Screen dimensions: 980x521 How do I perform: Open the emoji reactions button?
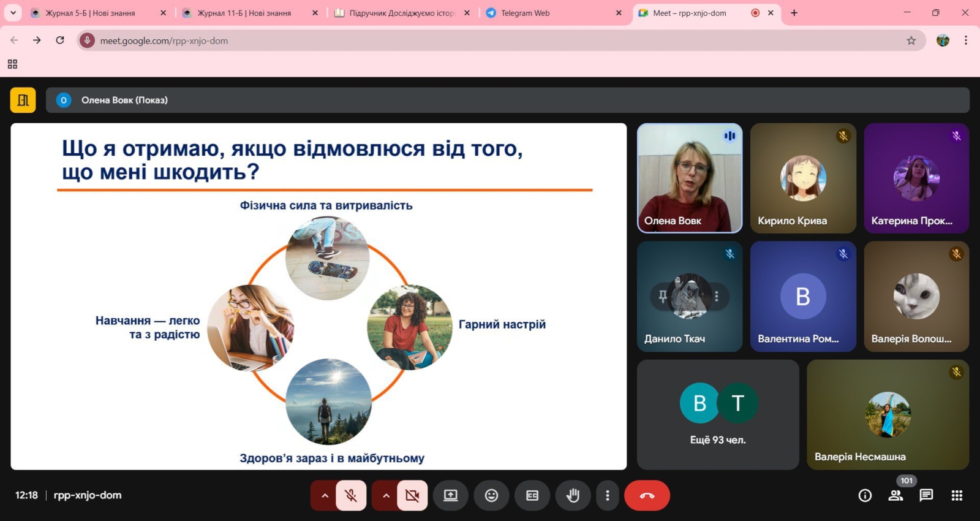(491, 495)
